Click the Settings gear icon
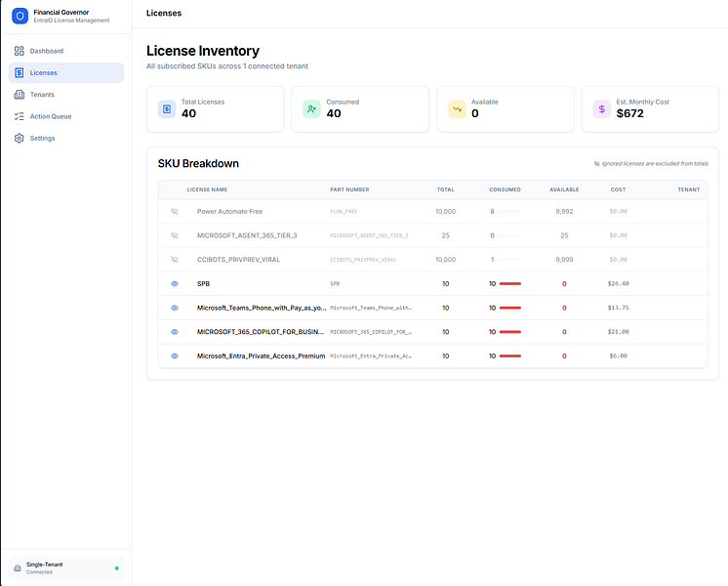This screenshot has height=586, width=728. (x=20, y=138)
